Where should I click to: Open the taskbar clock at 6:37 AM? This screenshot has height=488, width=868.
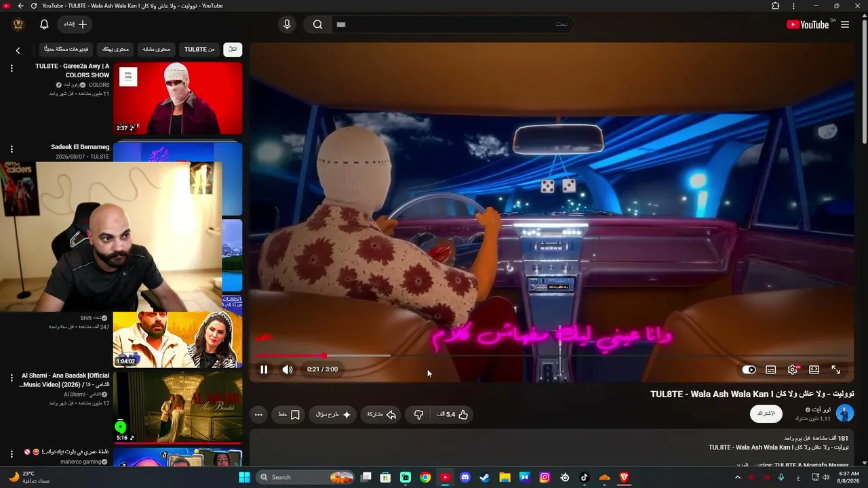(x=849, y=477)
